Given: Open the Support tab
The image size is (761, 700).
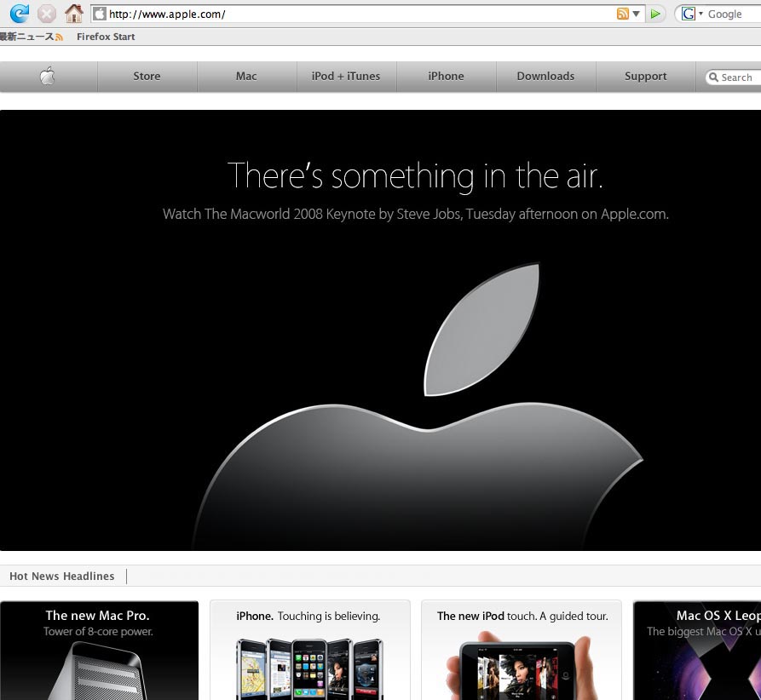Looking at the screenshot, I should tap(645, 76).
